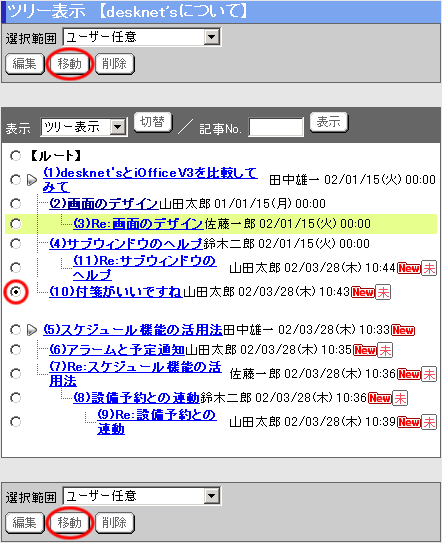The height and width of the screenshot is (543, 442).
Task: Click the top 移動 button
Action: click(x=70, y=64)
